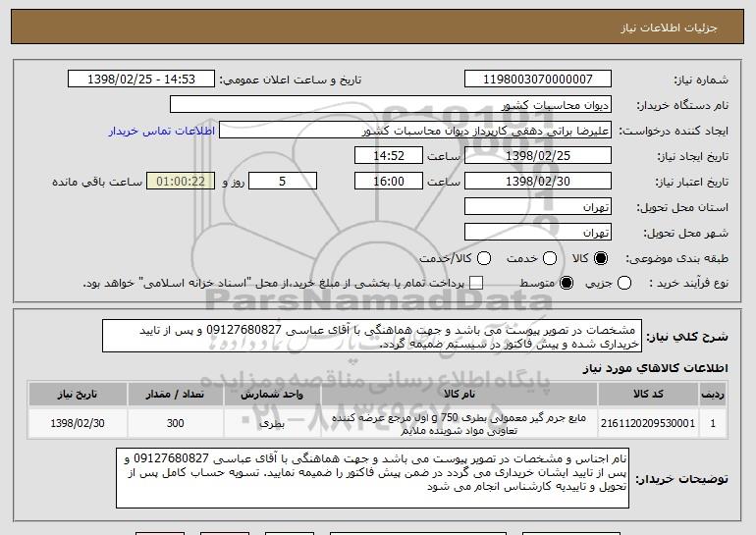
Task: Click the جزئیات اطلاعات نیاز header title
Action: 669,27
